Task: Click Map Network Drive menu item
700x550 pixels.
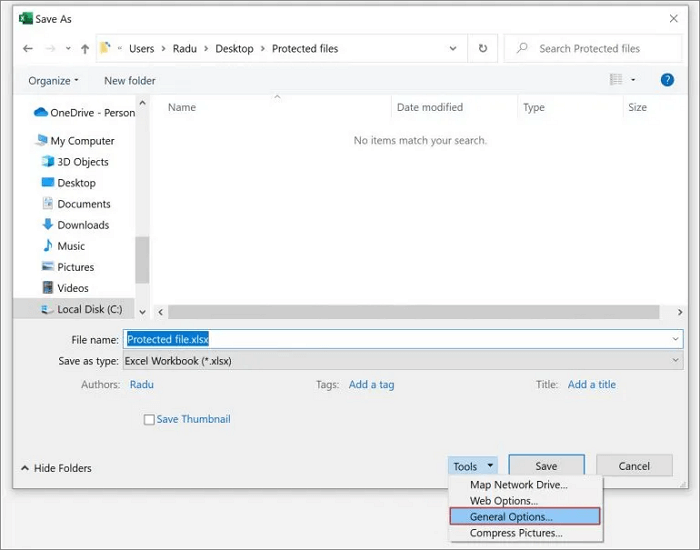Action: [518, 485]
